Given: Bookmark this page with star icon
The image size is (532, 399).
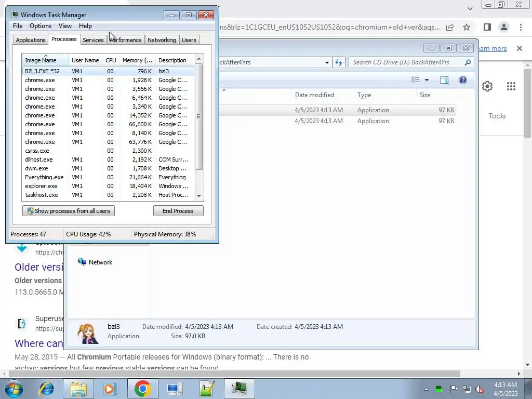Looking at the screenshot, I should [x=467, y=27].
